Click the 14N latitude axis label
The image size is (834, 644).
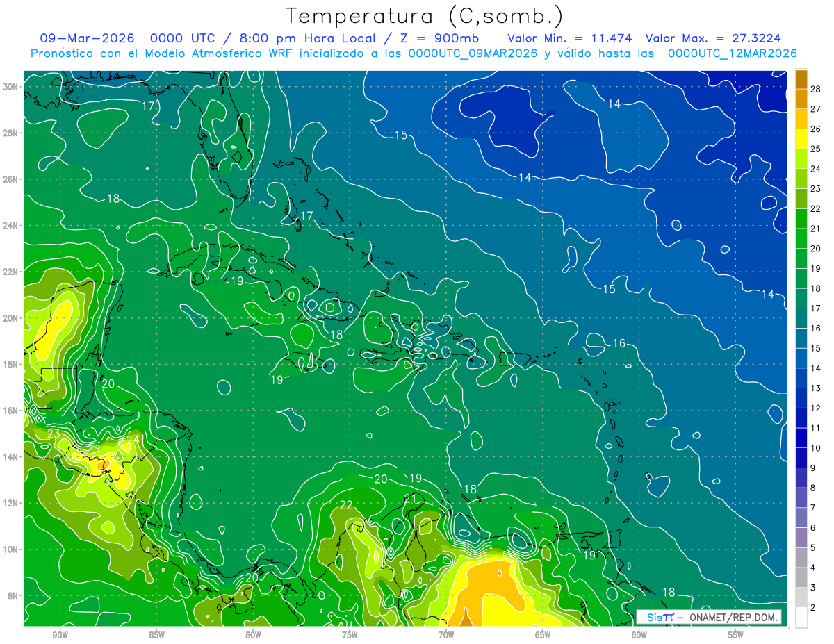pyautogui.click(x=10, y=456)
